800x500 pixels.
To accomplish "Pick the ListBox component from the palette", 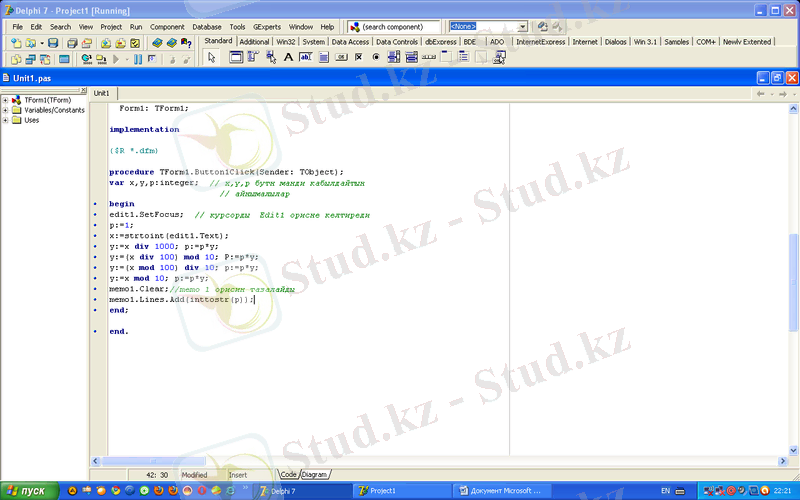I will [x=394, y=57].
